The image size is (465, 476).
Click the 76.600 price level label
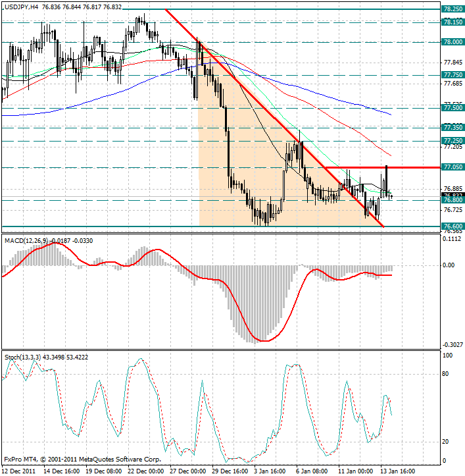tap(452, 226)
